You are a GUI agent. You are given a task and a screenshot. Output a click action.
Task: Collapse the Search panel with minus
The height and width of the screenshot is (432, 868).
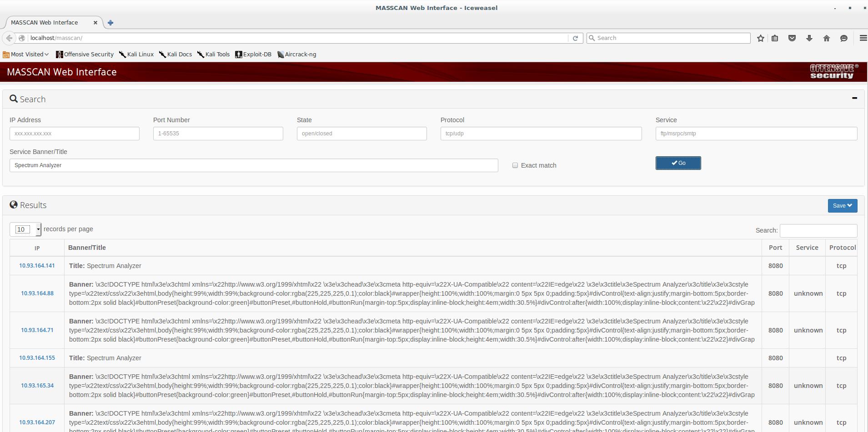[854, 98]
